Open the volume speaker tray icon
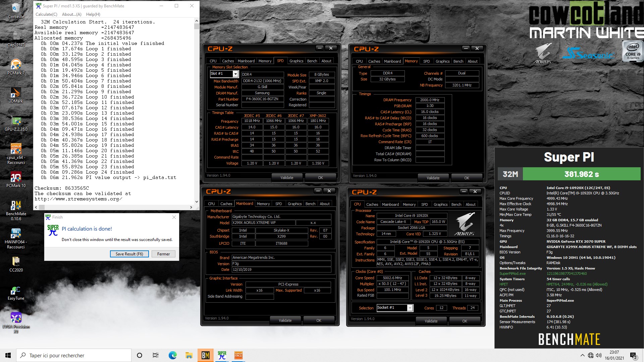The height and width of the screenshot is (362, 644). (x=599, y=355)
